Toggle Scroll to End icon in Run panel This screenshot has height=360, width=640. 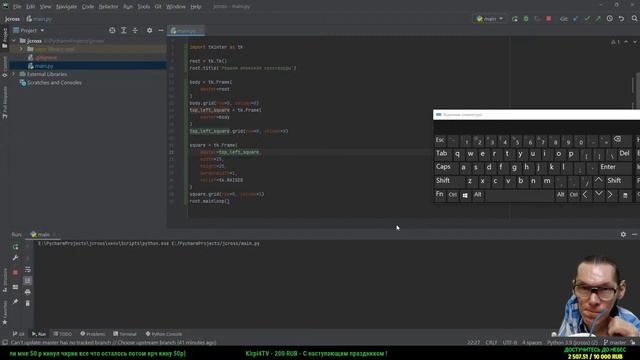coord(27,281)
